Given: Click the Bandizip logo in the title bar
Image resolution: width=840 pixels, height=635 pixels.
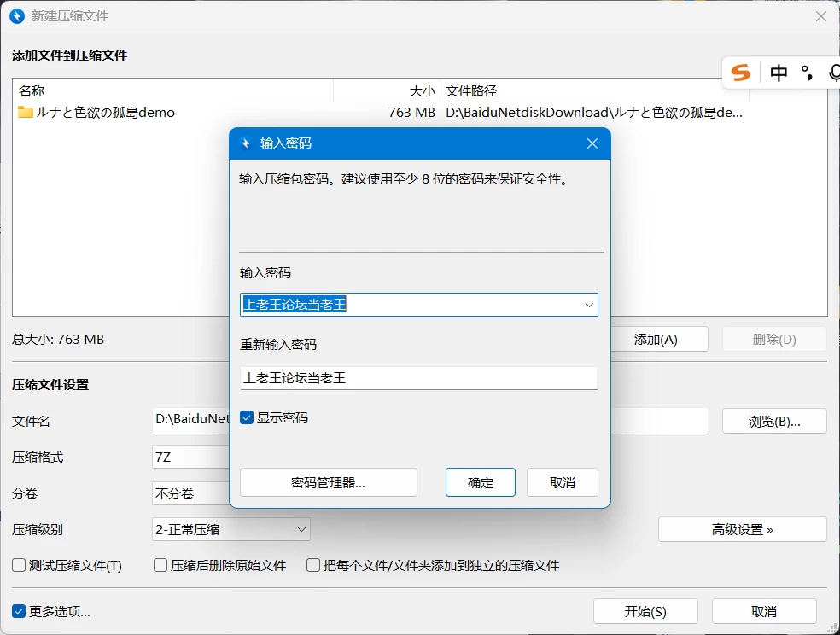Looking at the screenshot, I should 17,16.
